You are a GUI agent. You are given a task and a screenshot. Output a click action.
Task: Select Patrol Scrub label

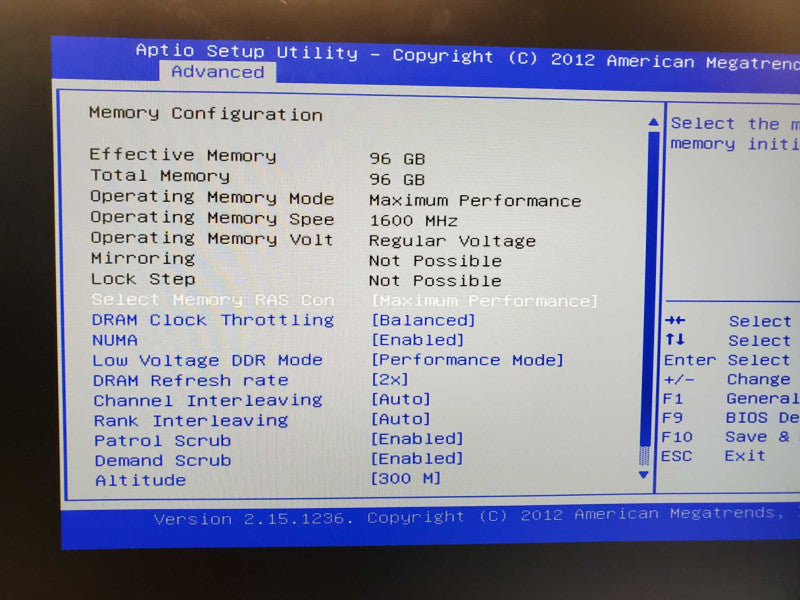coord(163,440)
